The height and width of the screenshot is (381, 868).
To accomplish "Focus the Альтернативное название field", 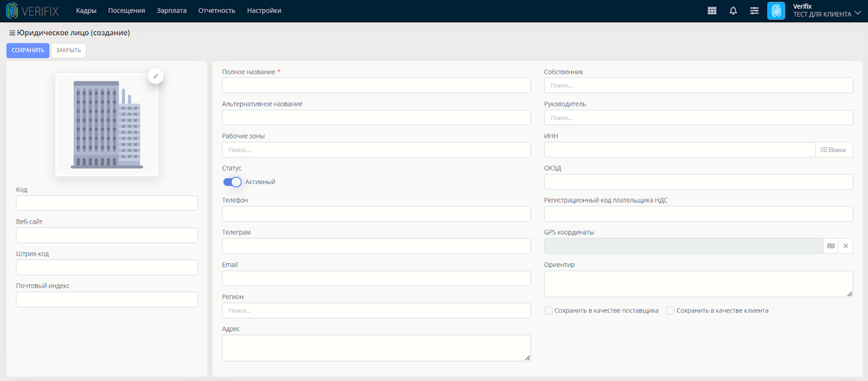I will click(376, 118).
